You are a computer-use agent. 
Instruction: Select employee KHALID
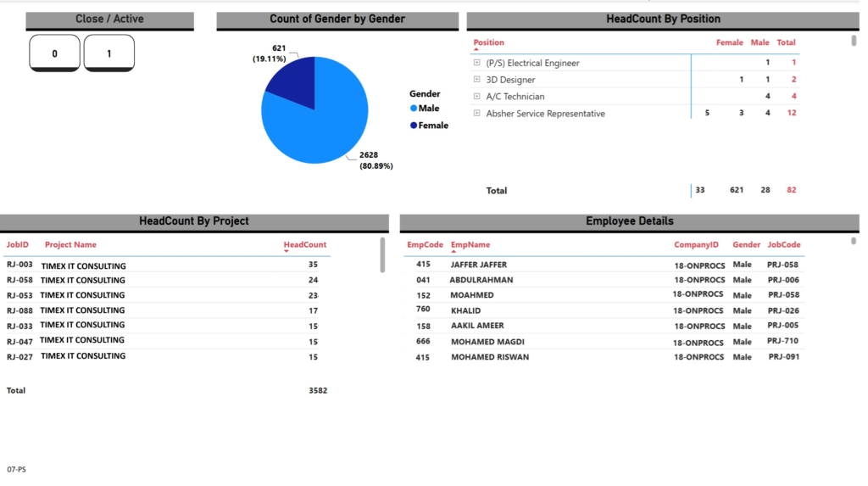coord(465,310)
